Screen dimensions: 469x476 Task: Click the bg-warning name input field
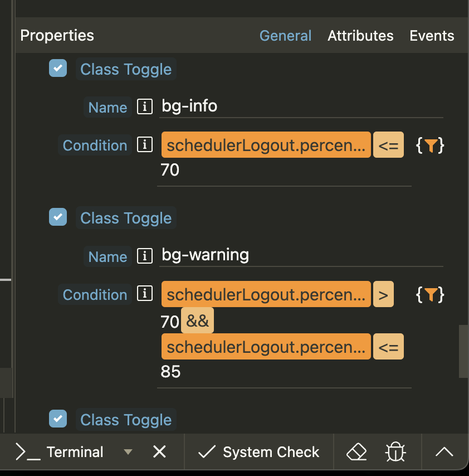point(301,255)
